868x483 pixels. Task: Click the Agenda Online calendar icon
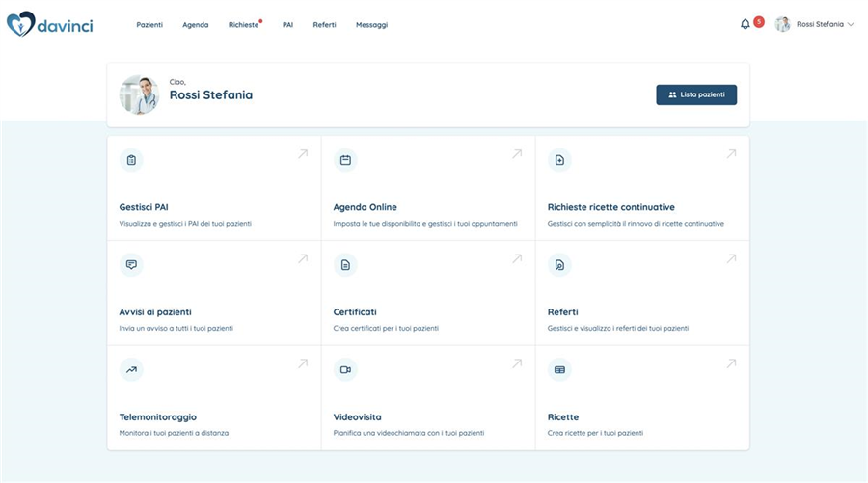[x=345, y=160]
